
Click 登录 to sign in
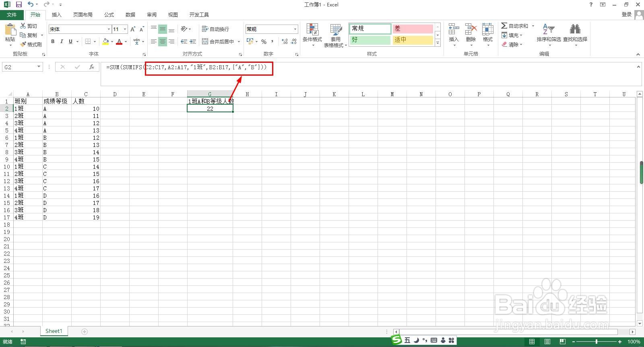(x=626, y=14)
